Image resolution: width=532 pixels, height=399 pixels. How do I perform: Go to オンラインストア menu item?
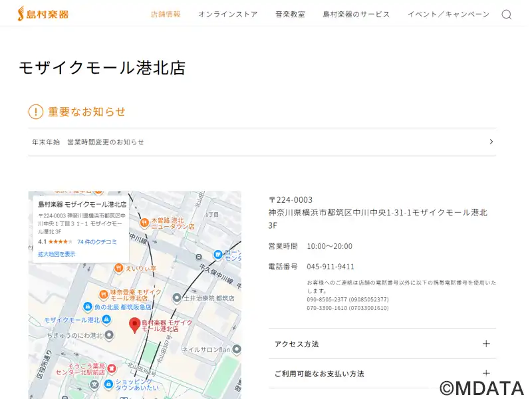[227, 14]
